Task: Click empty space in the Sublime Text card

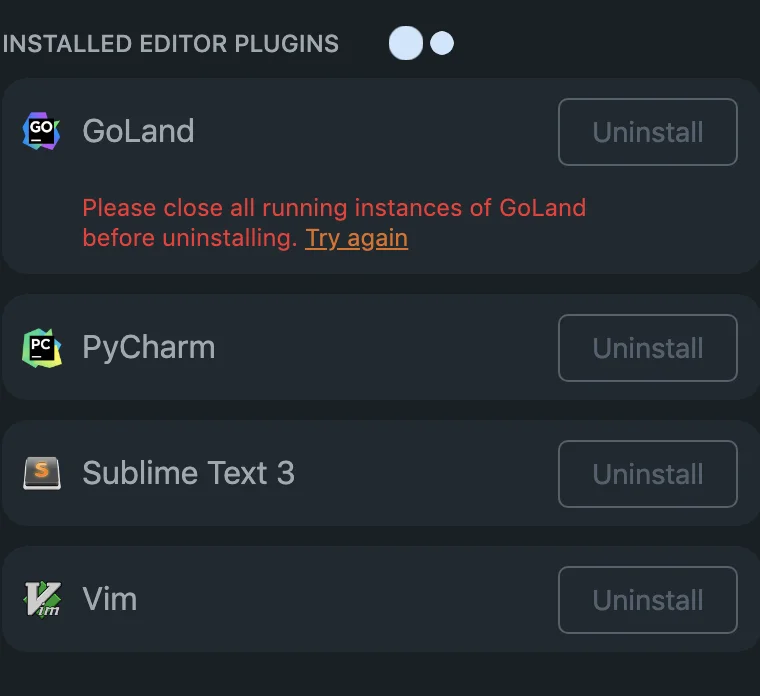Action: point(427,474)
